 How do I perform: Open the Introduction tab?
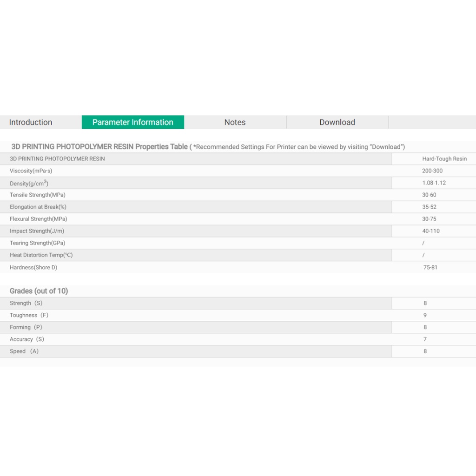31,122
